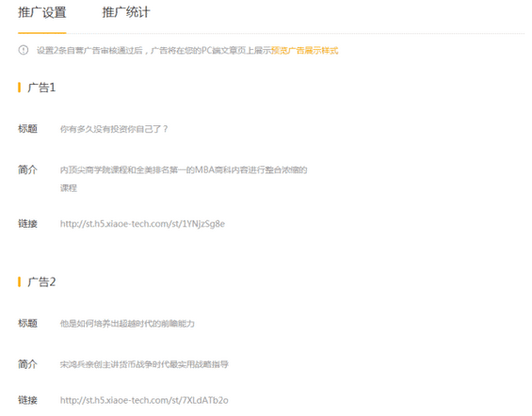Open the link ending in 1YNjzSg8e

tap(142, 224)
